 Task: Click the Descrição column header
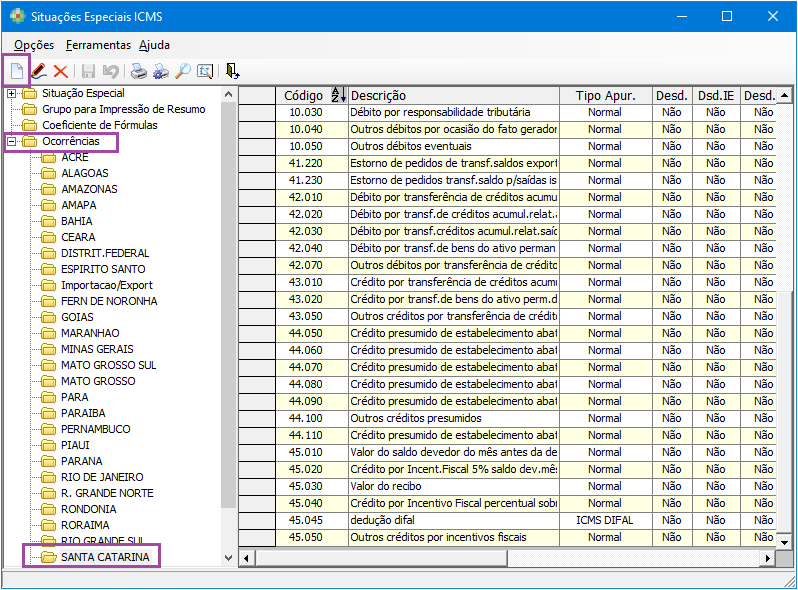point(379,95)
